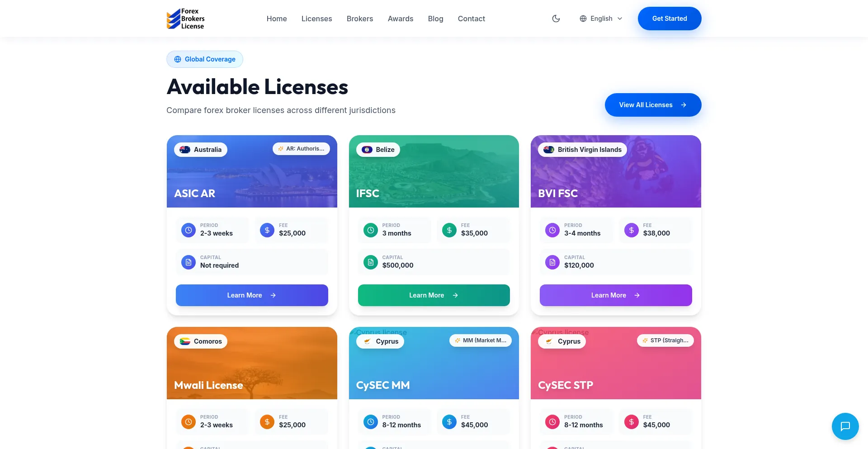Click the $120,000 capital value
Image resolution: width=868 pixels, height=449 pixels.
579,265
